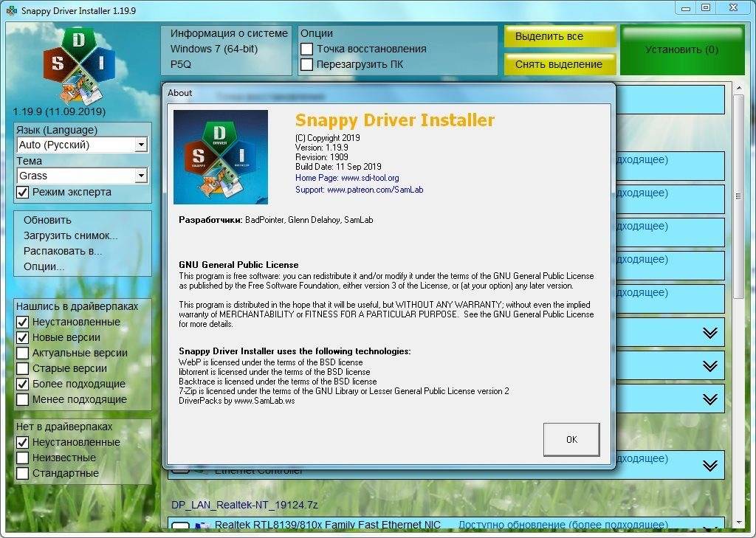This screenshot has width=756, height=538.
Task: Uncheck Неустановленные under Нашлись в драйверпаках
Action: tap(23, 322)
